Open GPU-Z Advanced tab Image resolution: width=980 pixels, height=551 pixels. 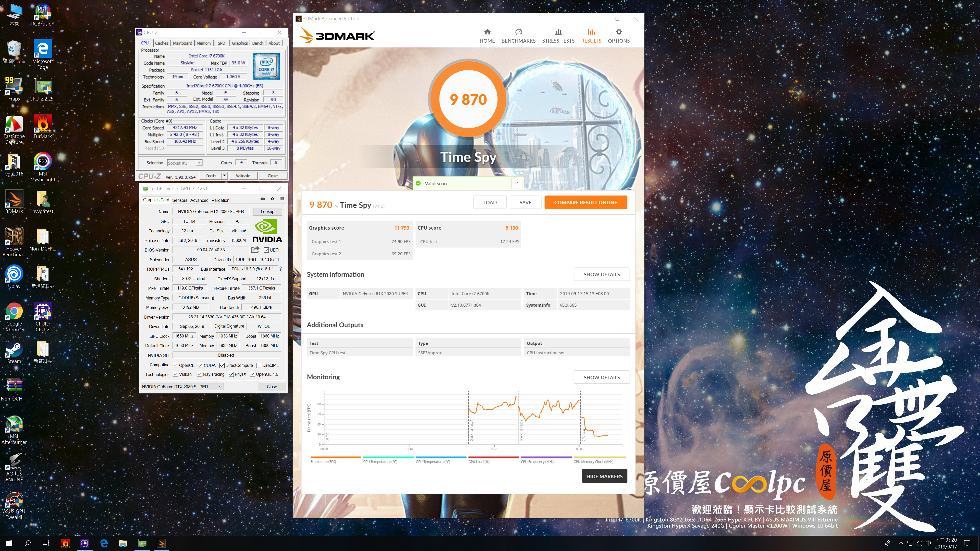(199, 201)
